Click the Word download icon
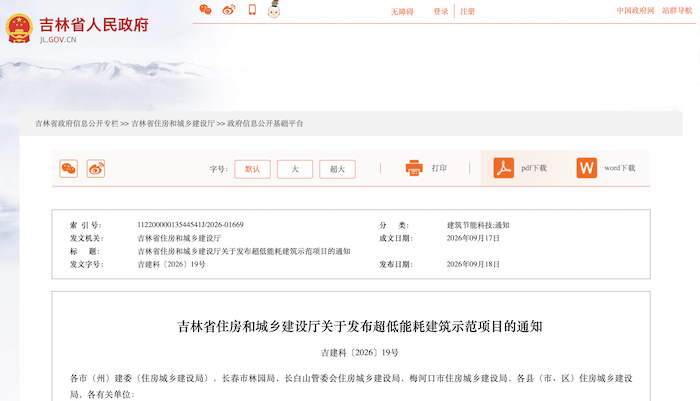The width and height of the screenshot is (700, 401). [587, 168]
